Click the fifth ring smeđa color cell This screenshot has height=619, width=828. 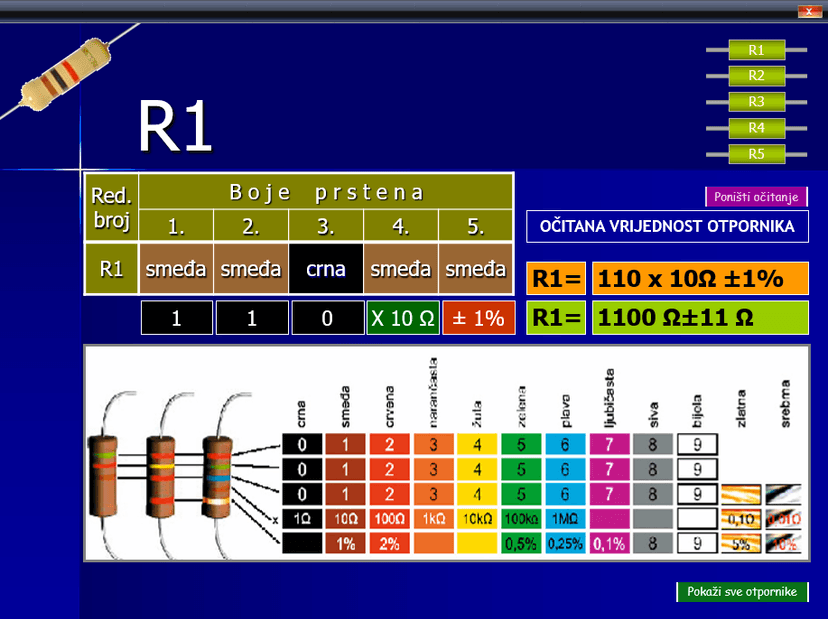tap(476, 269)
